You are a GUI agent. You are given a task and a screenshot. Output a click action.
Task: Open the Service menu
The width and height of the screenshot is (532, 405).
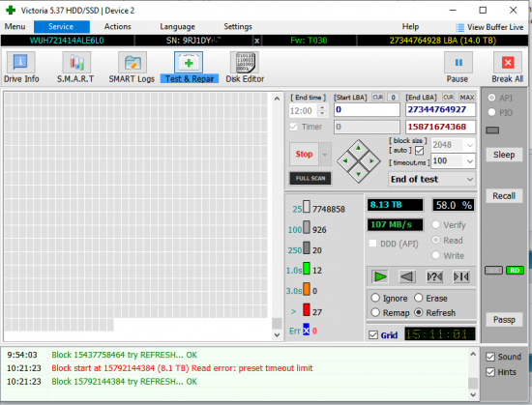click(x=61, y=27)
